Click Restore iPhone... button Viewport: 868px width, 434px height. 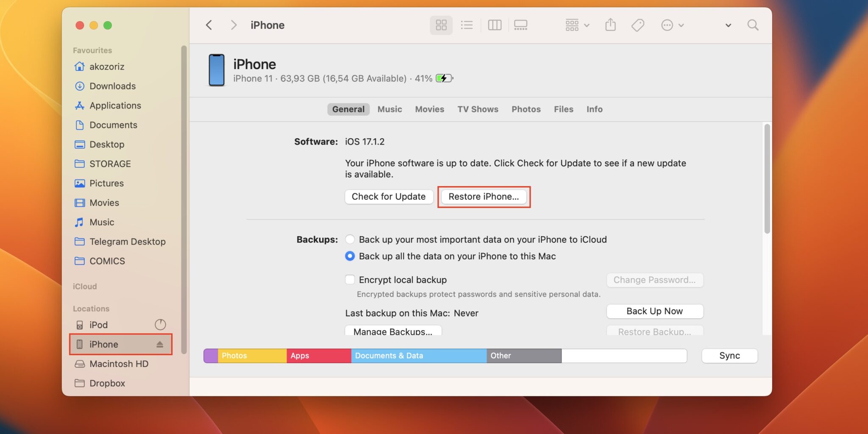(x=484, y=197)
